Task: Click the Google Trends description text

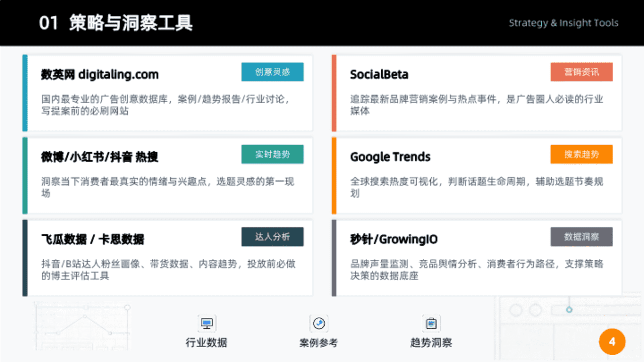Action: click(x=477, y=187)
